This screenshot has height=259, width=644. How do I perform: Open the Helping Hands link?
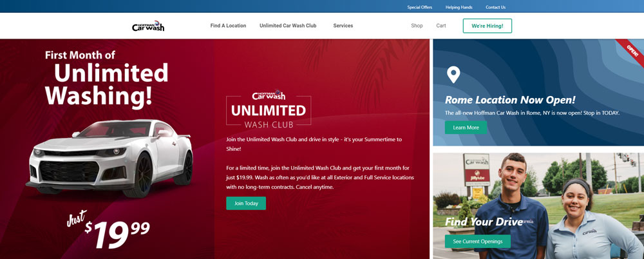pos(459,7)
